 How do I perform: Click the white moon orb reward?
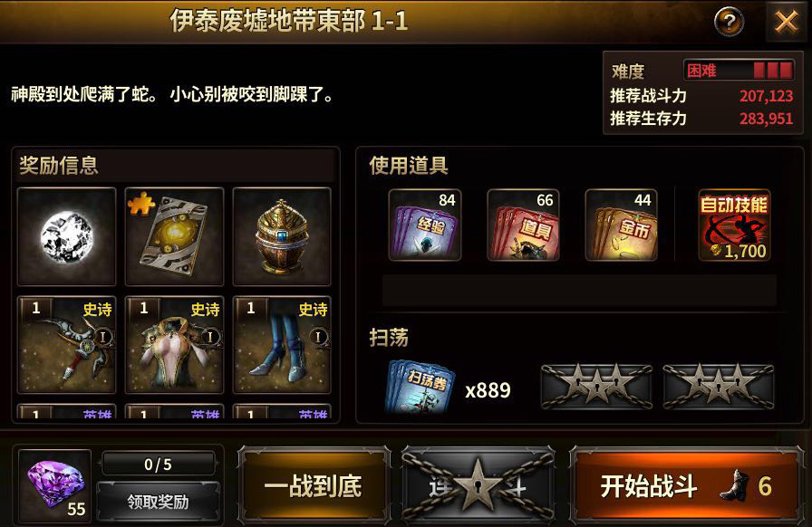[66, 236]
